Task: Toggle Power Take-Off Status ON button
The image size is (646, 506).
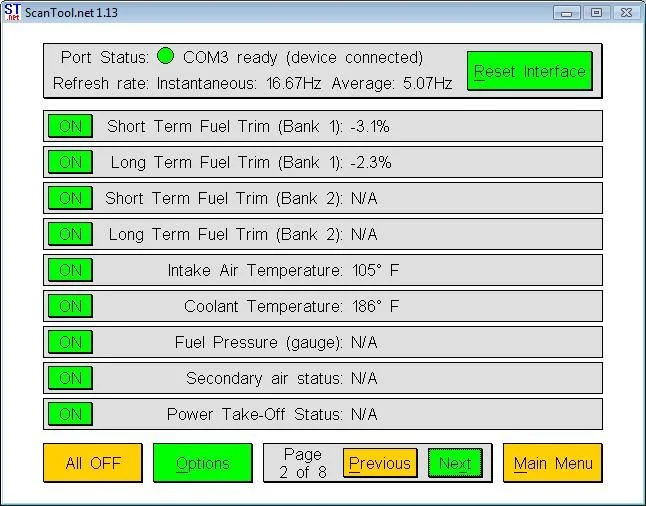Action: coord(70,414)
